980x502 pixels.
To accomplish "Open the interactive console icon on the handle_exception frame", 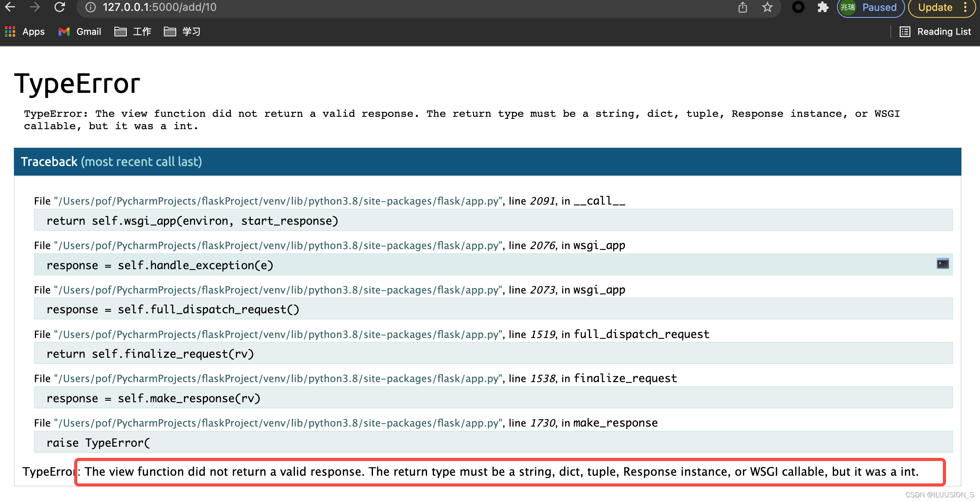I will click(943, 264).
